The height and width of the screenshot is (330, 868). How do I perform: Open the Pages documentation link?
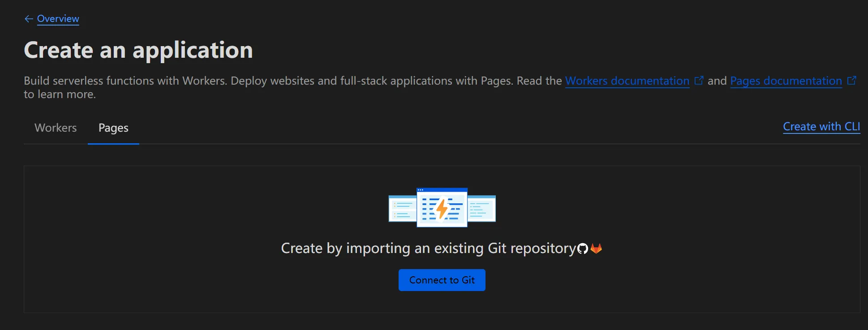[786, 81]
